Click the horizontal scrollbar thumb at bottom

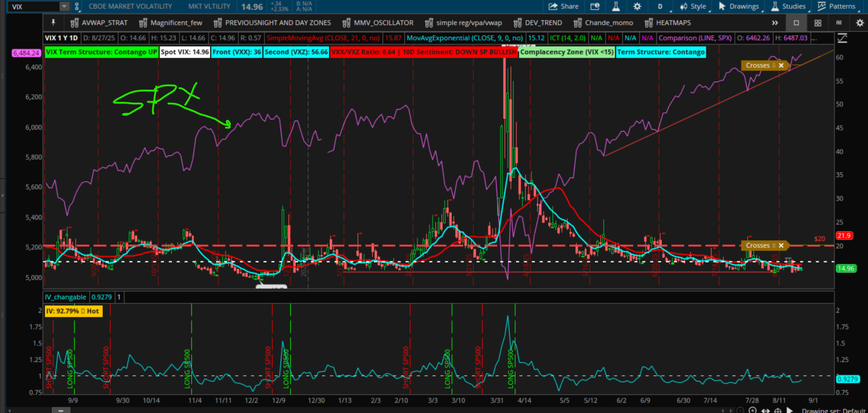60,410
